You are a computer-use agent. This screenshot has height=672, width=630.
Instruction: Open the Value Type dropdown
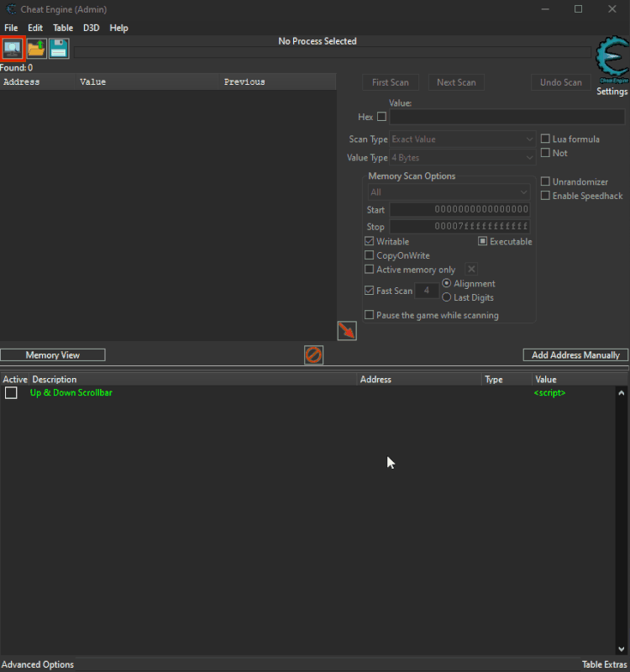click(463, 158)
